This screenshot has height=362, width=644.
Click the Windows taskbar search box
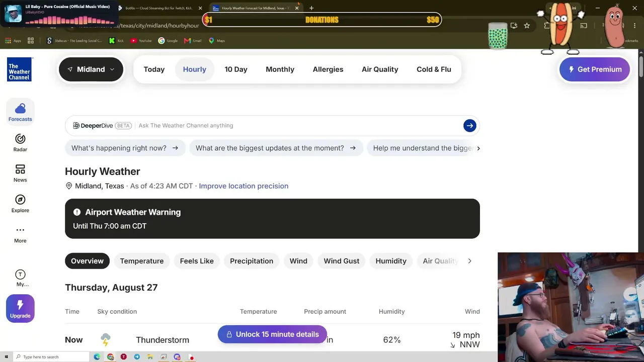point(50,357)
